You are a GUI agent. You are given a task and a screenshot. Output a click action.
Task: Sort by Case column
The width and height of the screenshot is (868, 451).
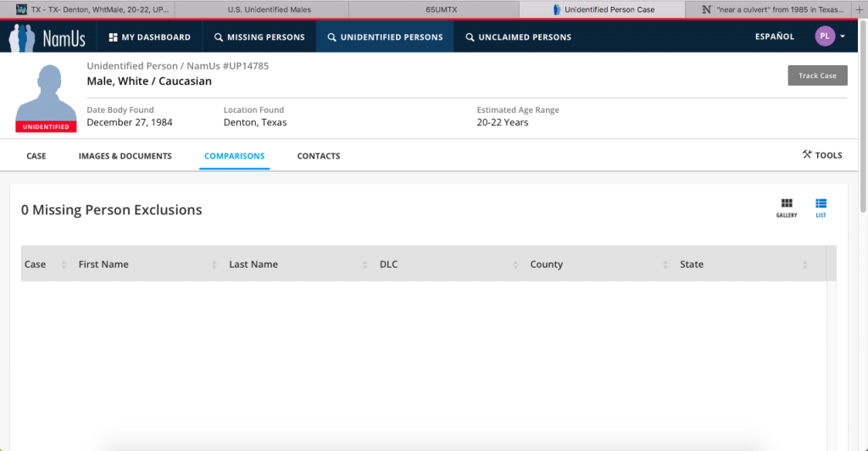(36, 264)
